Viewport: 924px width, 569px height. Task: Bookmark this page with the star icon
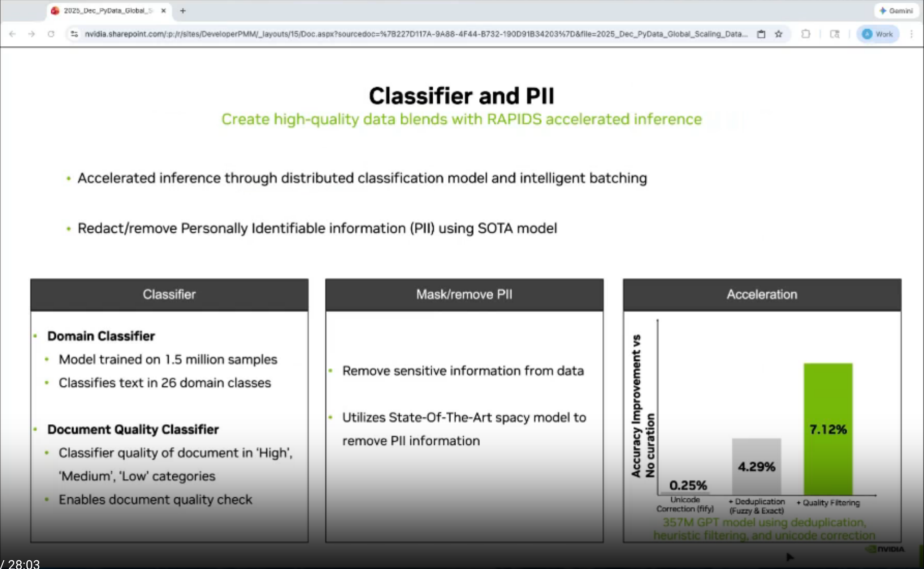(778, 34)
